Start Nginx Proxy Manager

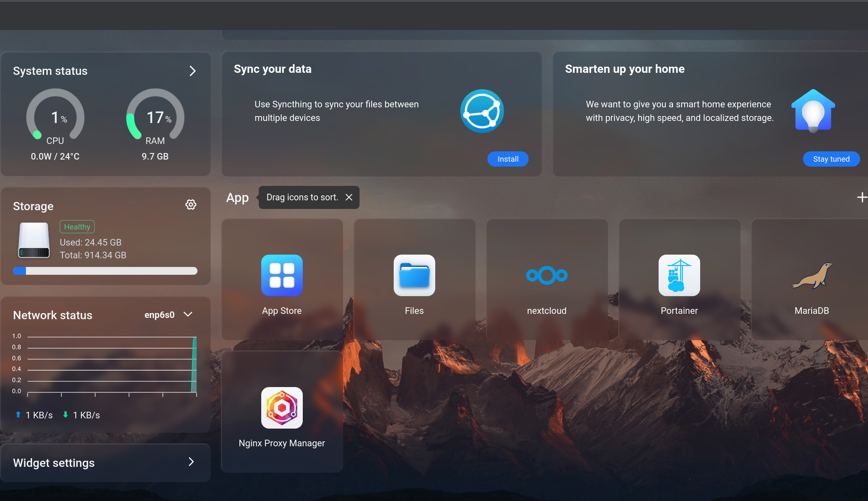282,408
